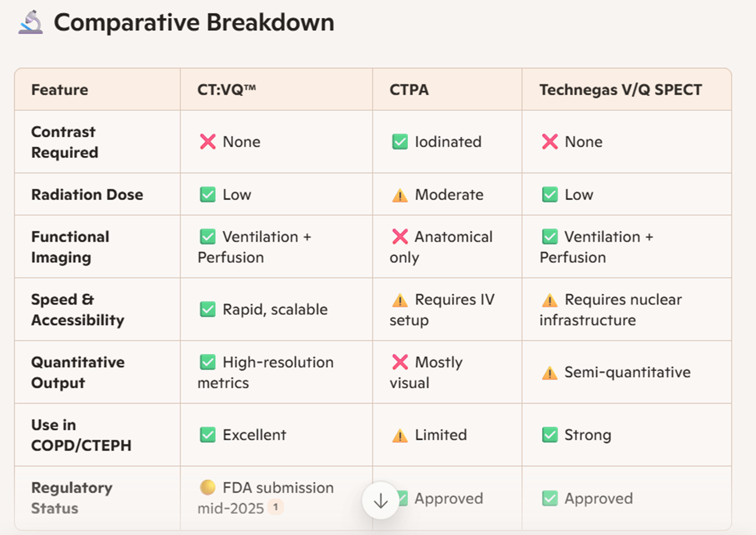756x535 pixels.
Task: Click the green check beside Strong
Action: coord(549,435)
